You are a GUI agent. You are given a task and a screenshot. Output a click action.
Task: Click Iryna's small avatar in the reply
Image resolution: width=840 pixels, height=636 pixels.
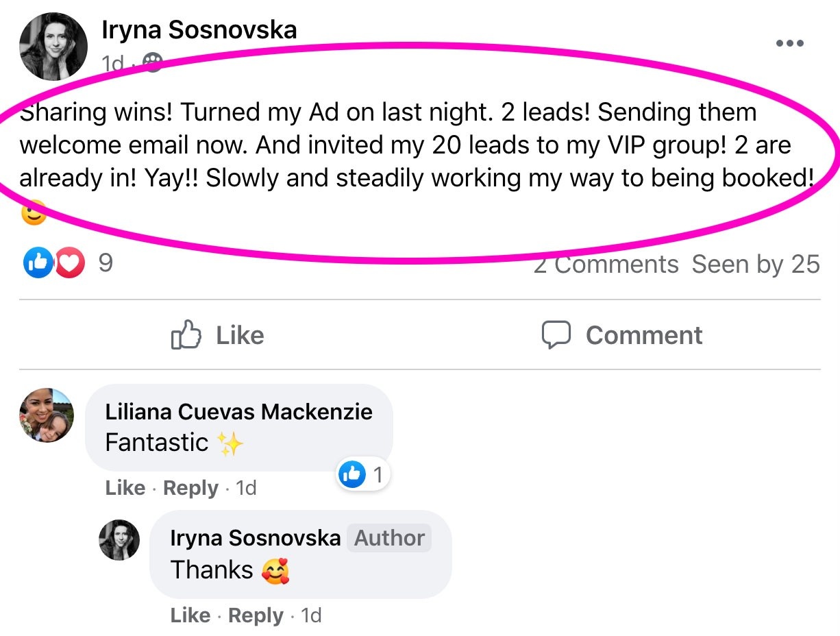pyautogui.click(x=120, y=539)
